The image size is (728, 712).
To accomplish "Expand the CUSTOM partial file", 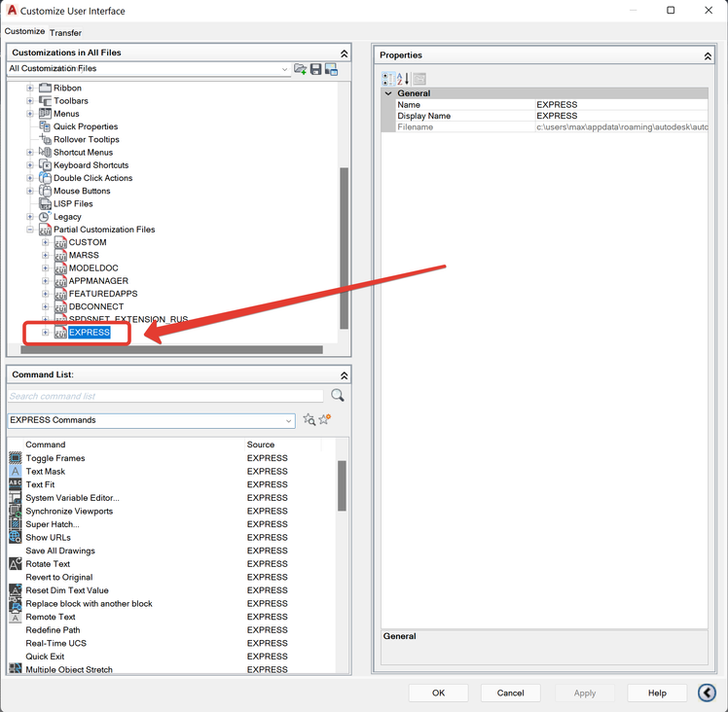I will pyautogui.click(x=45, y=242).
